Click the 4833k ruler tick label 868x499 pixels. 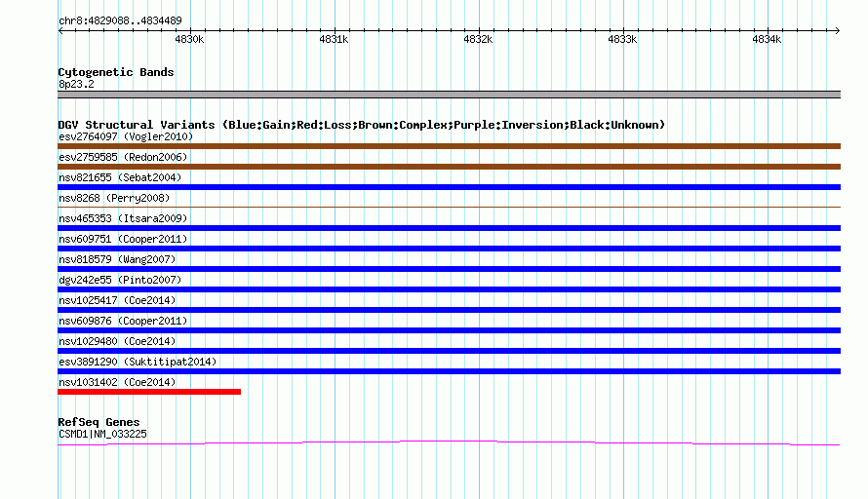622,39
